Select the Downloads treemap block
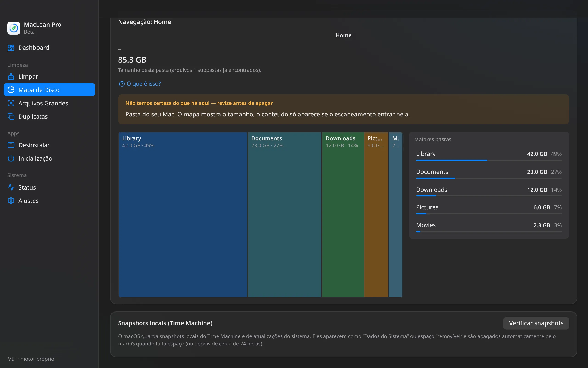588x368 pixels. click(x=343, y=215)
